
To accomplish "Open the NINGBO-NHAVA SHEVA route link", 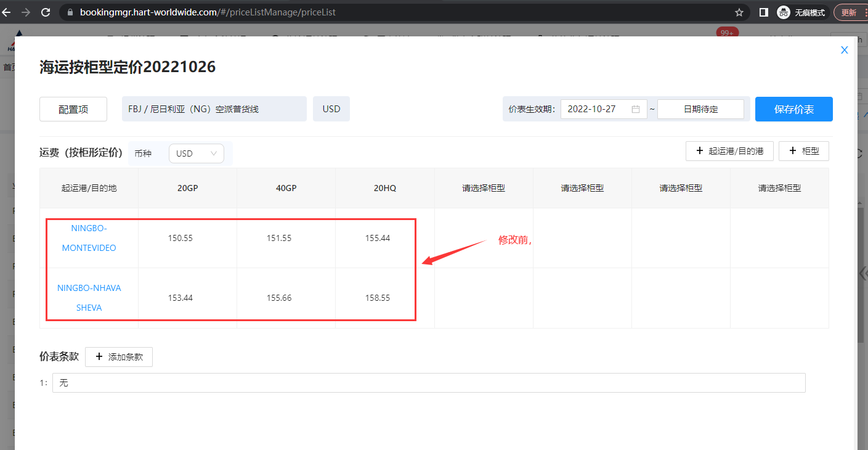I will click(x=89, y=298).
